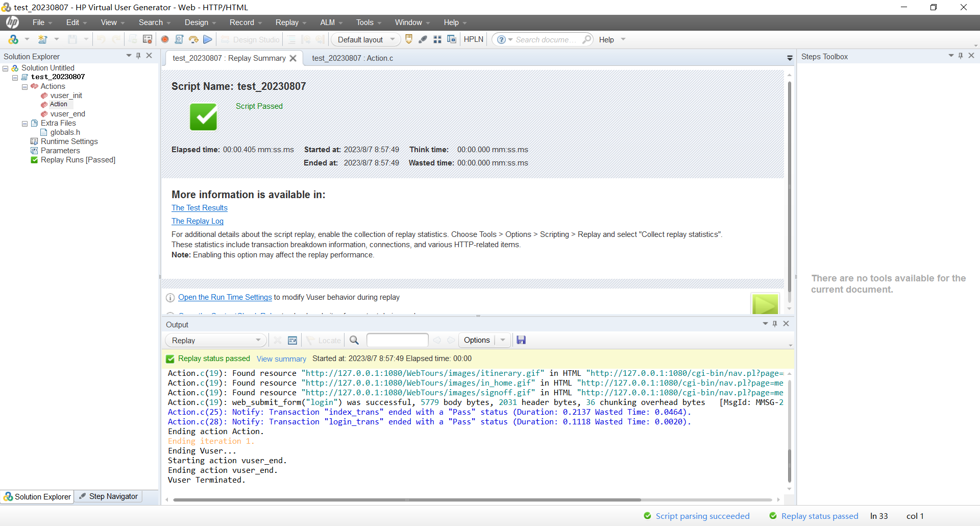Viewport: 980px width, 526px height.
Task: Click the New Script toolbar icon
Action: 43,39
